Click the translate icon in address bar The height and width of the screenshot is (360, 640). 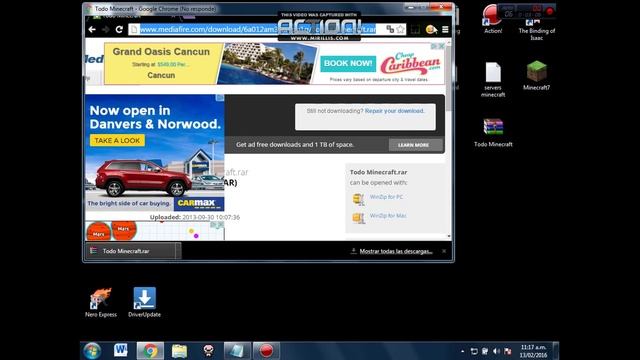tap(390, 29)
